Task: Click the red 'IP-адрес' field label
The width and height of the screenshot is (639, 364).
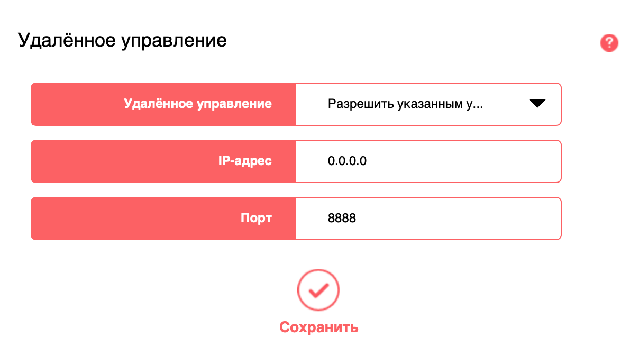Action: point(244,161)
